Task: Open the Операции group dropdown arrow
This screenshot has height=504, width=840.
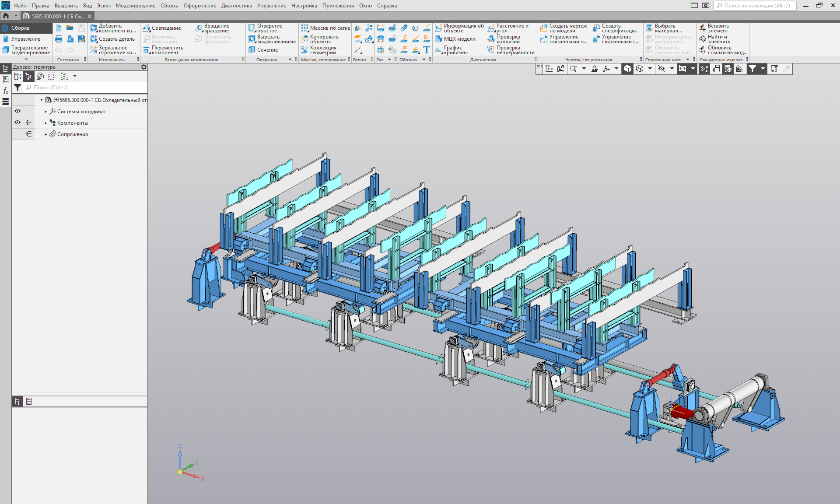Action: (290, 59)
